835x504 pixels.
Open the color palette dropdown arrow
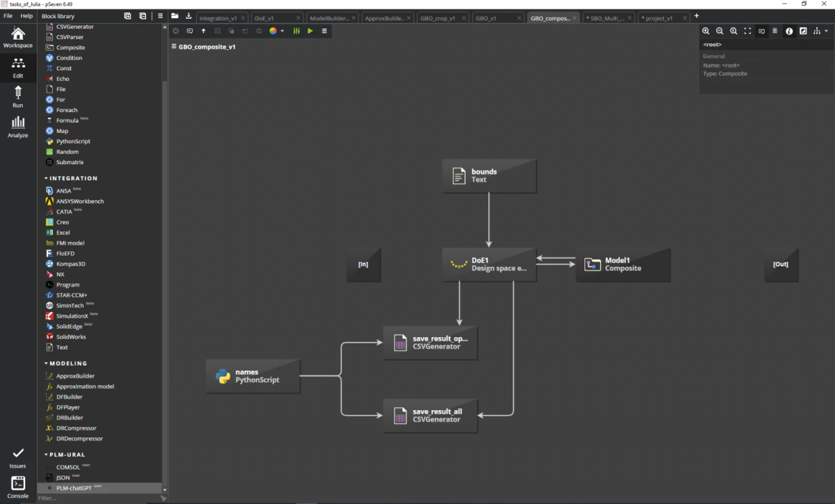tap(282, 31)
